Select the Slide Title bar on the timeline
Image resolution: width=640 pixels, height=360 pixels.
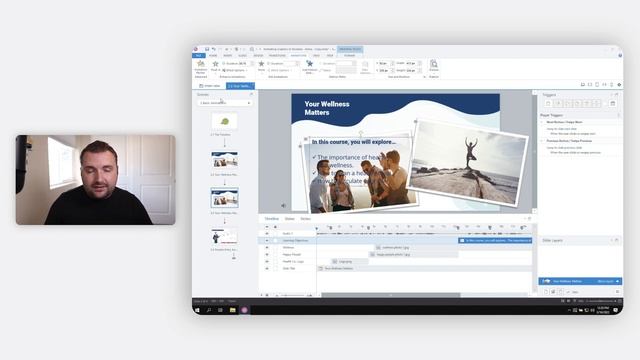point(424,268)
